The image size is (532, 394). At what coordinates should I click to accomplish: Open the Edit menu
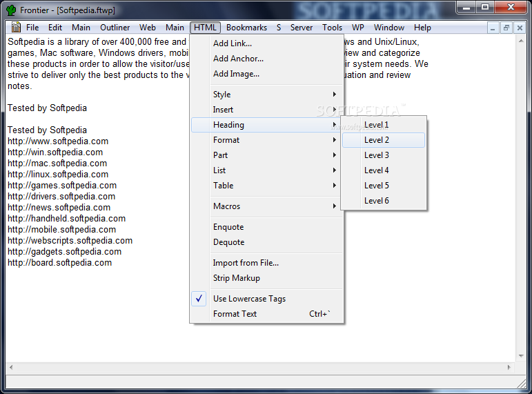pyautogui.click(x=55, y=28)
